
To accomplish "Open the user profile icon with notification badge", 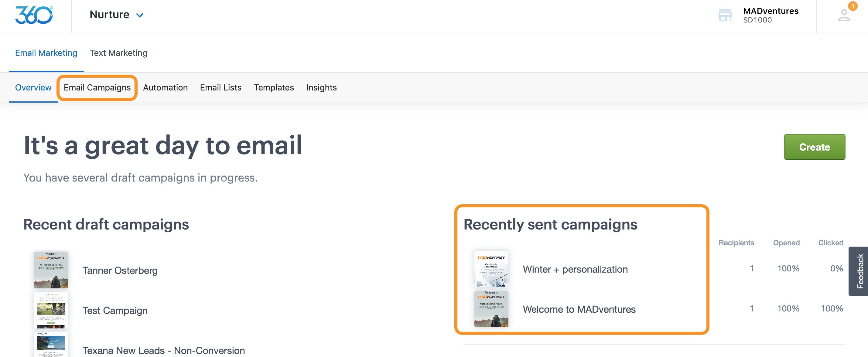I will tap(844, 15).
